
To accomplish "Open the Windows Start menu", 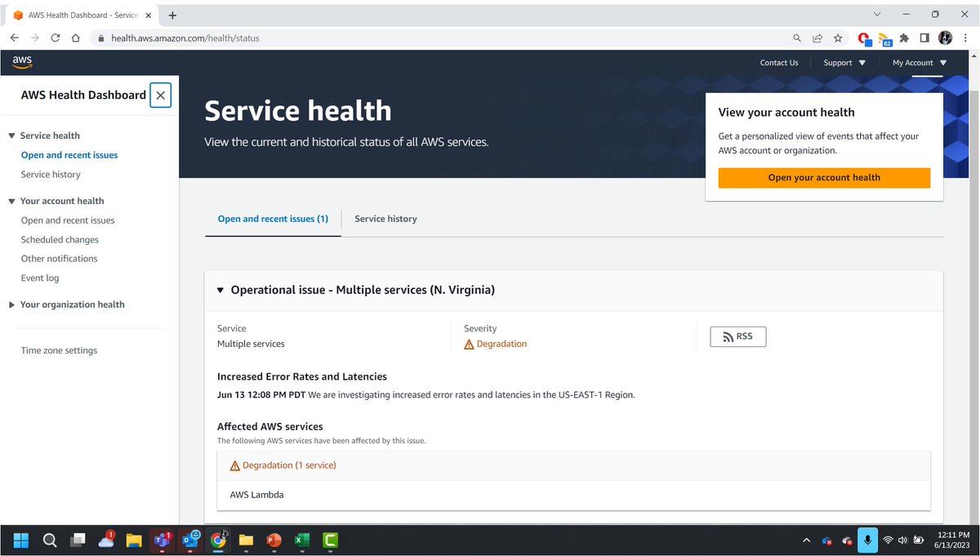I will [x=21, y=540].
